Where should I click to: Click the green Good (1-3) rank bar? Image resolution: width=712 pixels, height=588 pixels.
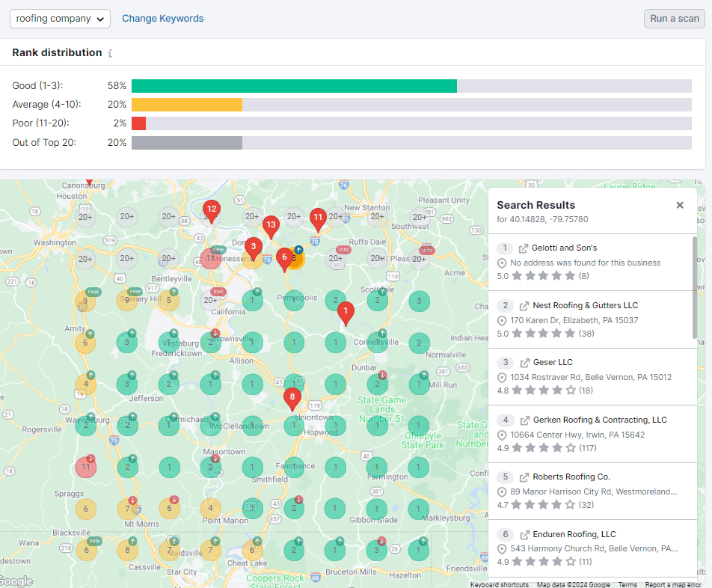[x=294, y=86]
